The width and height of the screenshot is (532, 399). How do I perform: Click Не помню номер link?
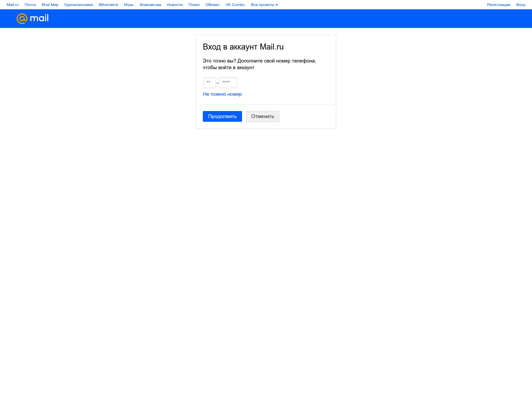pos(222,94)
